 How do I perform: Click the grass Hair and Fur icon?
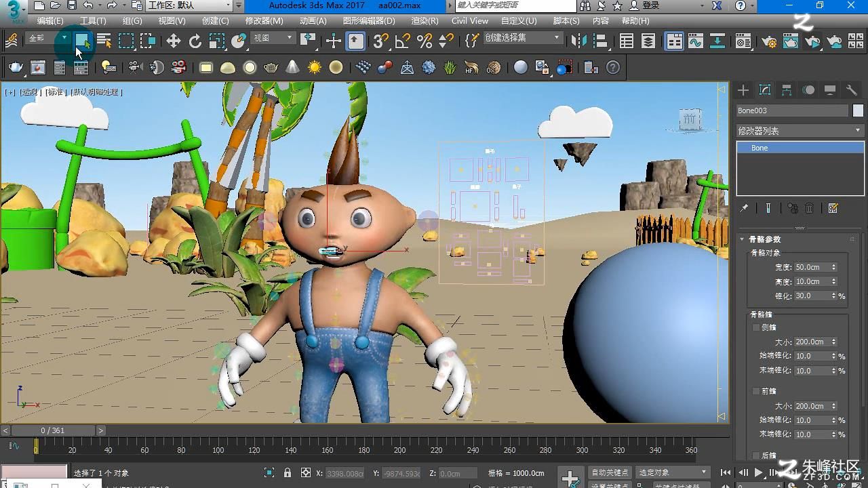(x=450, y=67)
